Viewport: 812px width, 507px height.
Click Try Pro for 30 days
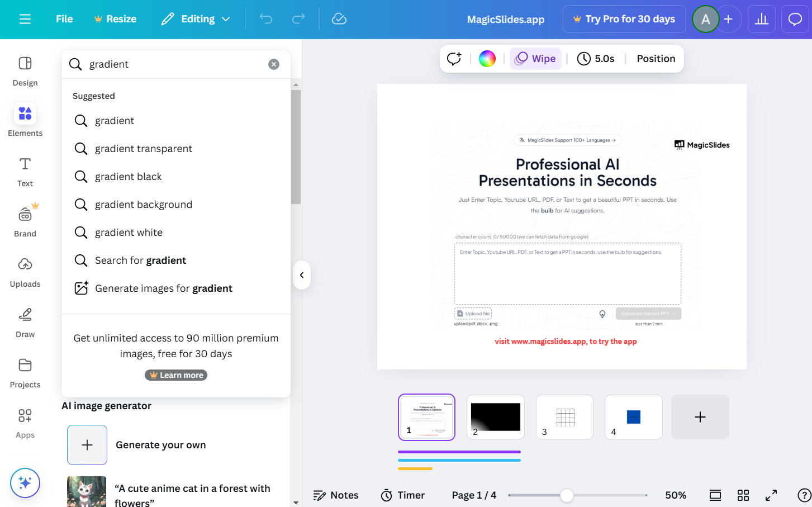(x=624, y=19)
